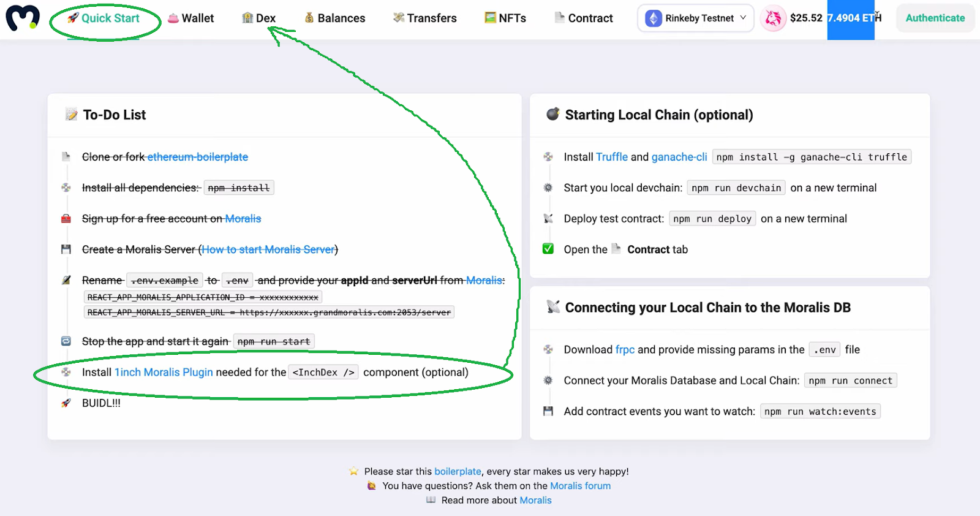
Task: Go to the Balances tab
Action: point(334,18)
